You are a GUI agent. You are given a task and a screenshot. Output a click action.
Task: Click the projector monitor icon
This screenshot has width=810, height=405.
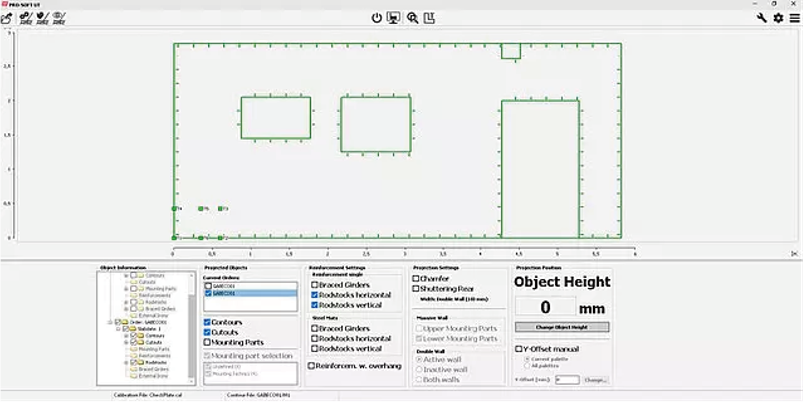(x=394, y=18)
